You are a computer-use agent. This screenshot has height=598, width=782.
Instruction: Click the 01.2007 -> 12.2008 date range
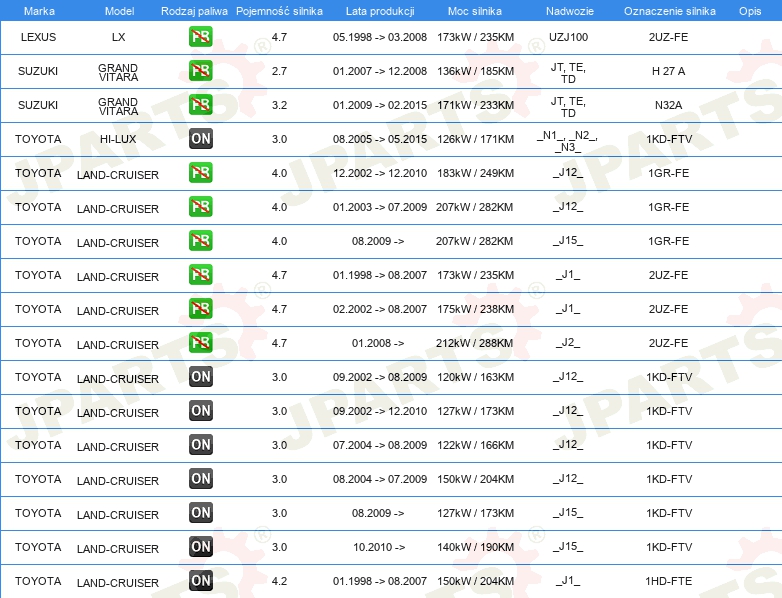(380, 71)
